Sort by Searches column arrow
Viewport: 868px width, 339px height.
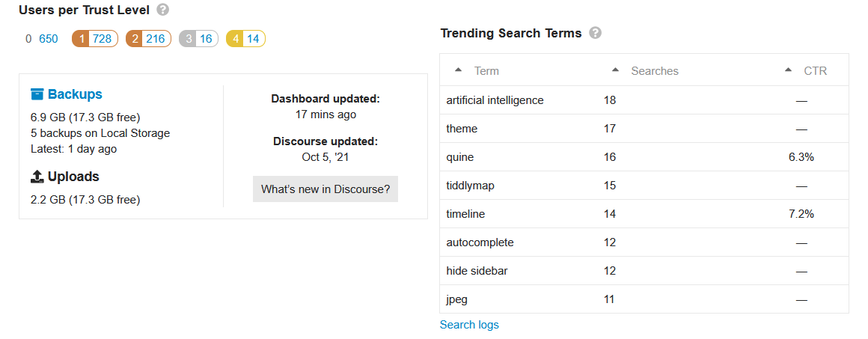(x=615, y=70)
